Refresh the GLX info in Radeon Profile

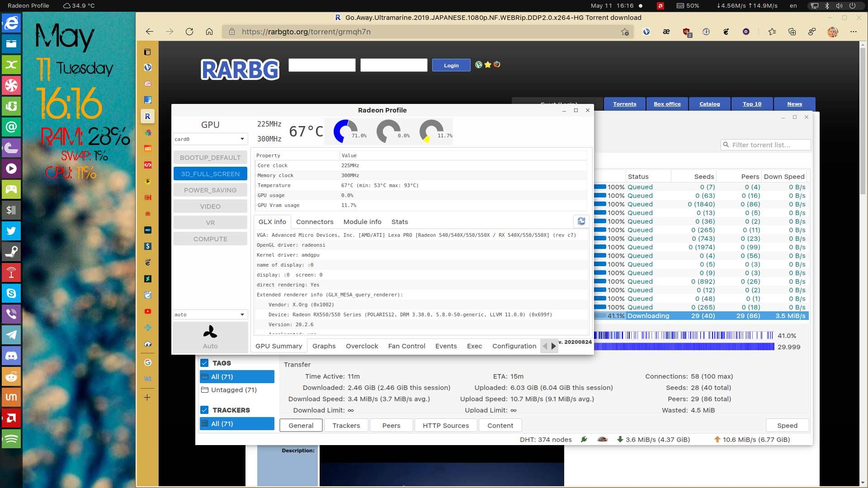tap(581, 221)
